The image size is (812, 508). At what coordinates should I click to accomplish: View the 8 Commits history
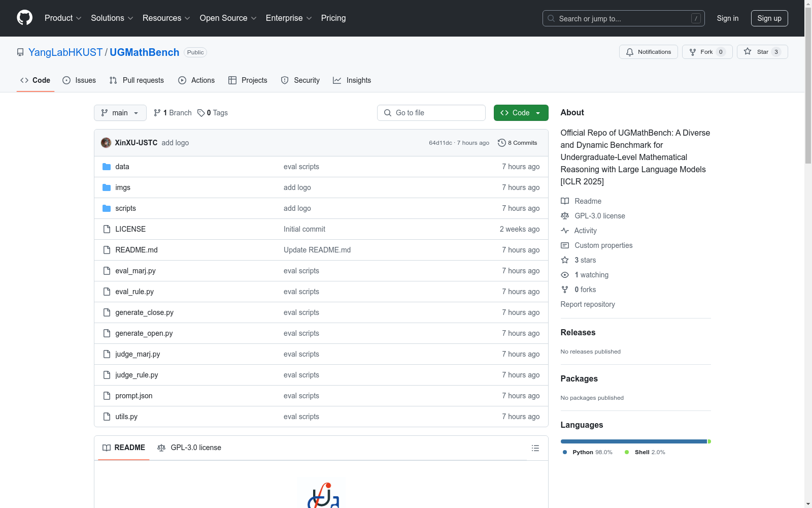[x=518, y=143]
